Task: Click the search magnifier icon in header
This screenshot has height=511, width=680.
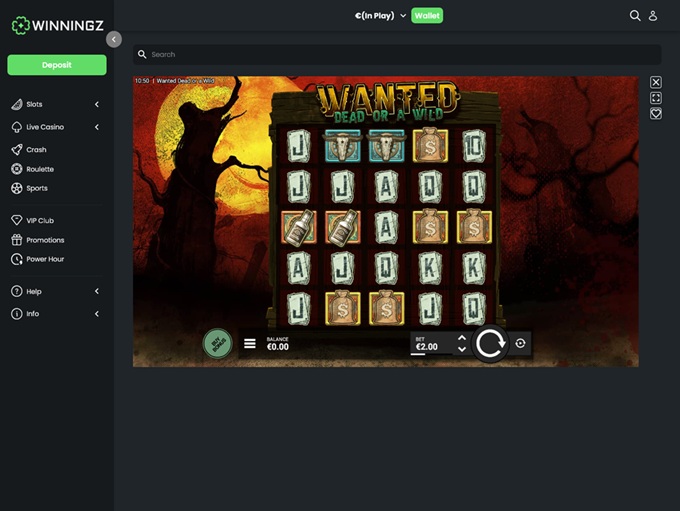Action: coord(634,16)
